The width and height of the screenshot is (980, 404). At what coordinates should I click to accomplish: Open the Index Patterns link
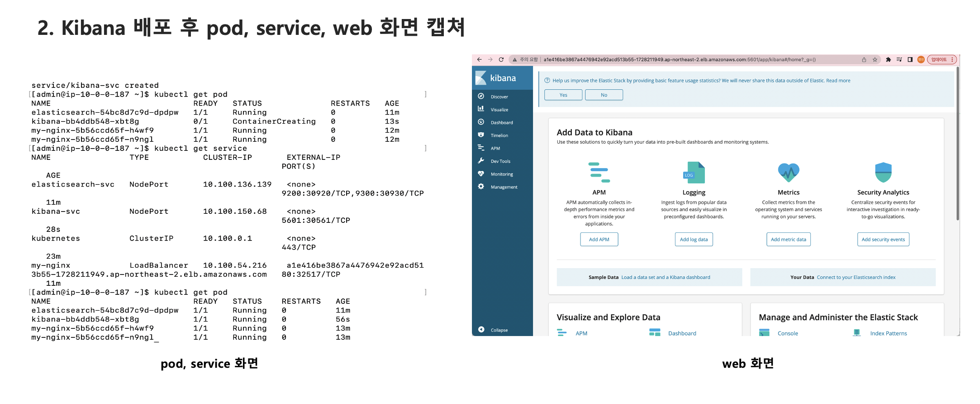click(889, 333)
